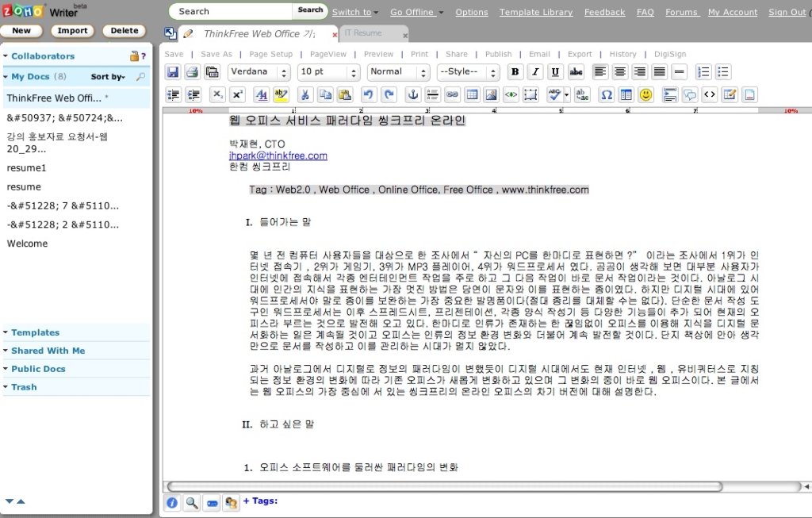The image size is (812, 518).
Task: Open find and replace tool
Action: [x=582, y=94]
